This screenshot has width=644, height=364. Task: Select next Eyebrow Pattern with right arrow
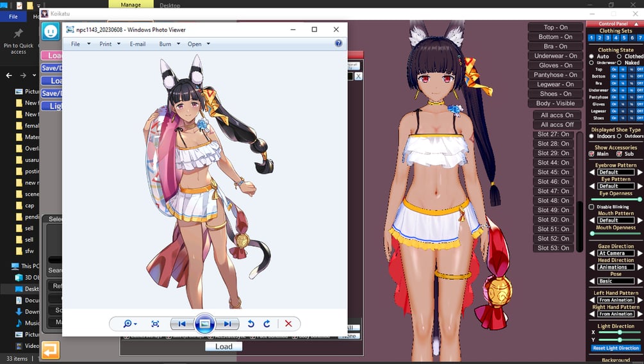(x=640, y=172)
